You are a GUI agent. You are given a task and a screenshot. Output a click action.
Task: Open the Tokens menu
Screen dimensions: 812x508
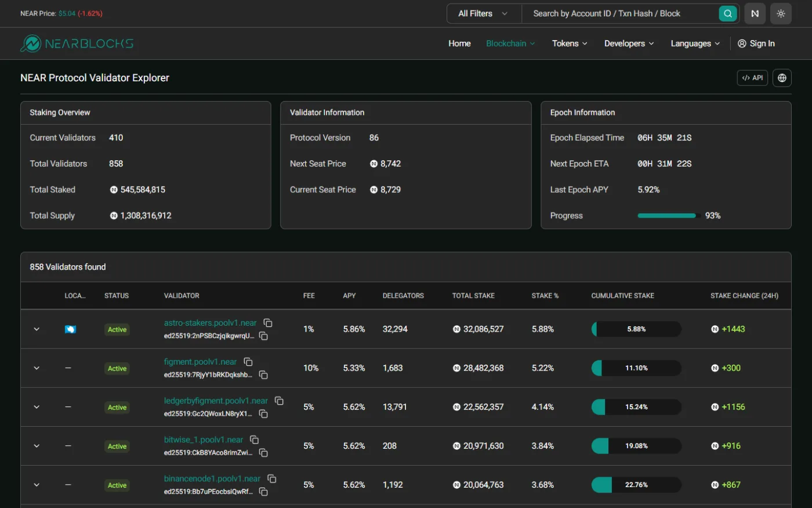point(570,44)
